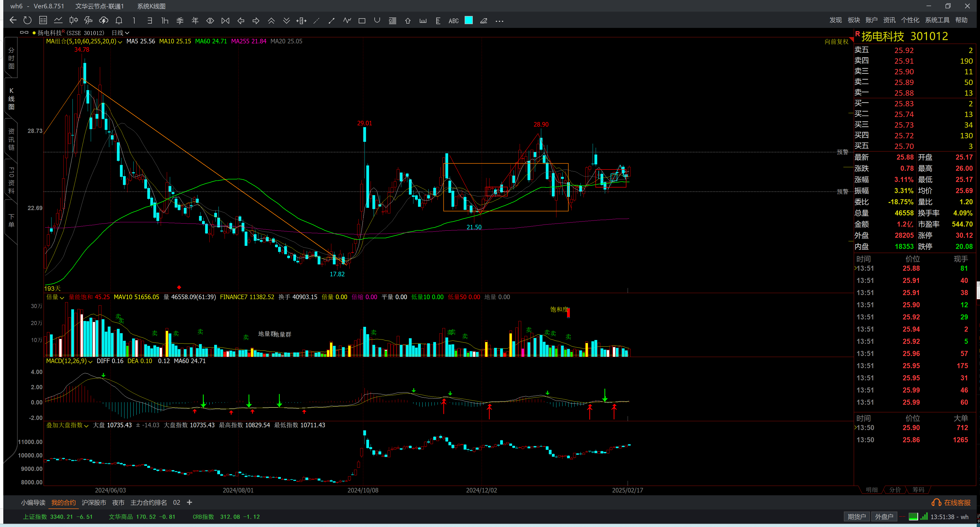Open 下单 order panel in sidebar
This screenshot has width=980, height=527.
(x=11, y=220)
